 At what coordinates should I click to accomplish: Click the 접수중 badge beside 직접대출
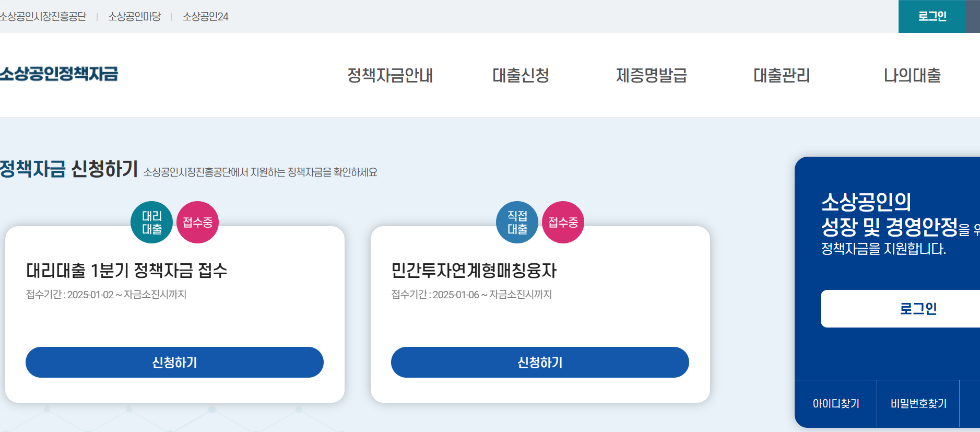[563, 222]
